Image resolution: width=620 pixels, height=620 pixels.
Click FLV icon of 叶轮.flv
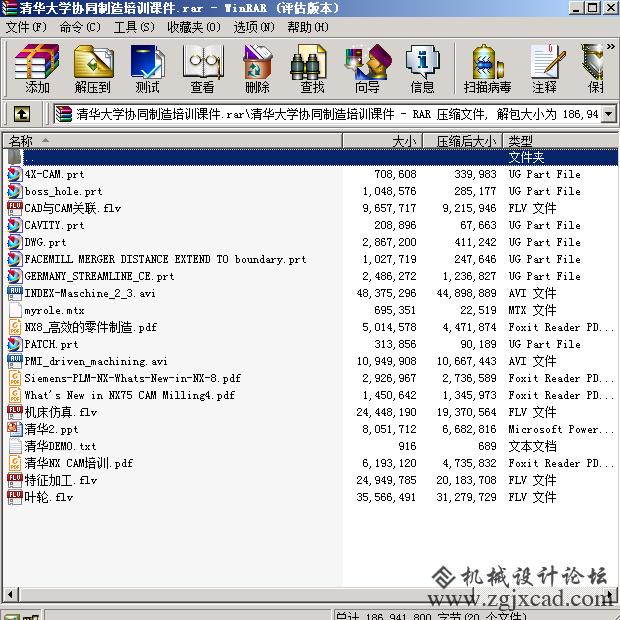coord(15,497)
